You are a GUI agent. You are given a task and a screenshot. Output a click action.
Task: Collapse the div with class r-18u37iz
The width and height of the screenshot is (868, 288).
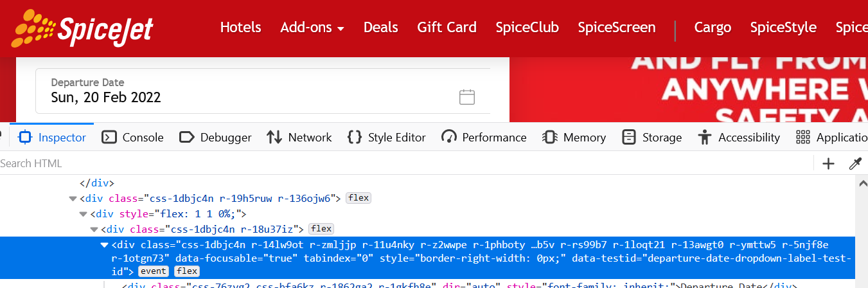click(x=94, y=230)
